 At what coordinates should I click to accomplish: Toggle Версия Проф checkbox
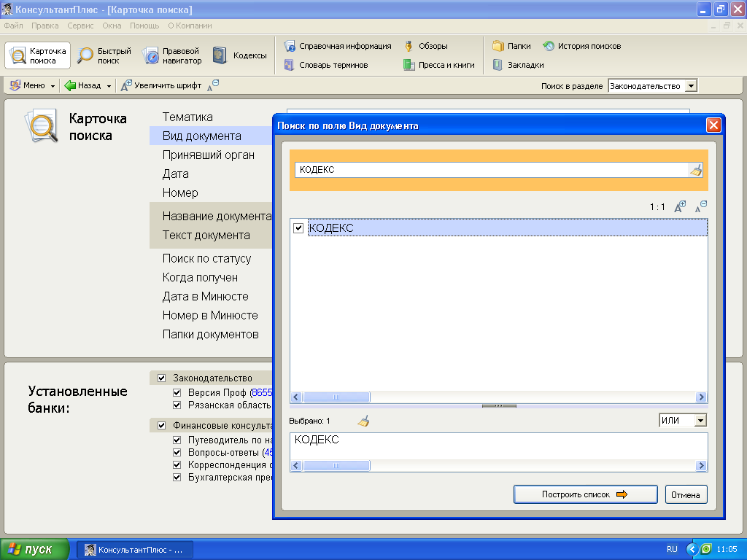click(x=177, y=393)
